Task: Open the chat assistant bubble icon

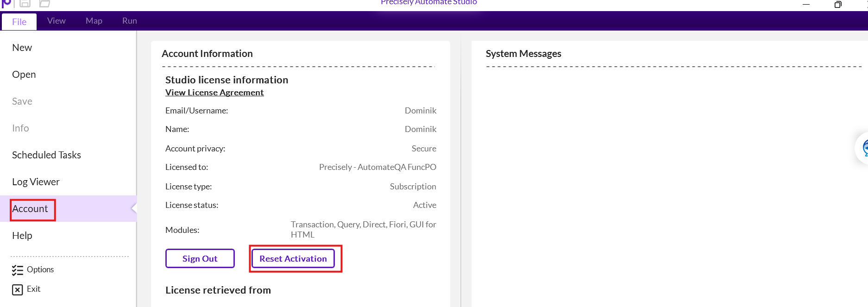Action: click(x=863, y=148)
